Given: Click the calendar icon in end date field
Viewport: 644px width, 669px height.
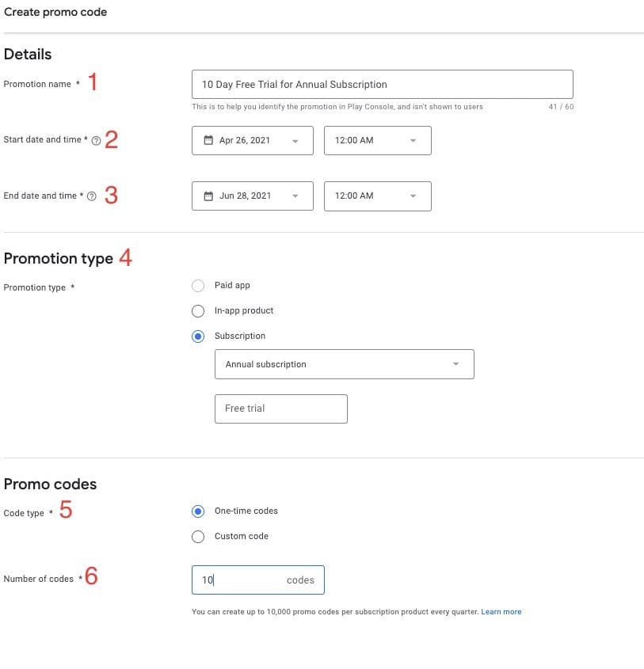Looking at the screenshot, I should click(207, 196).
